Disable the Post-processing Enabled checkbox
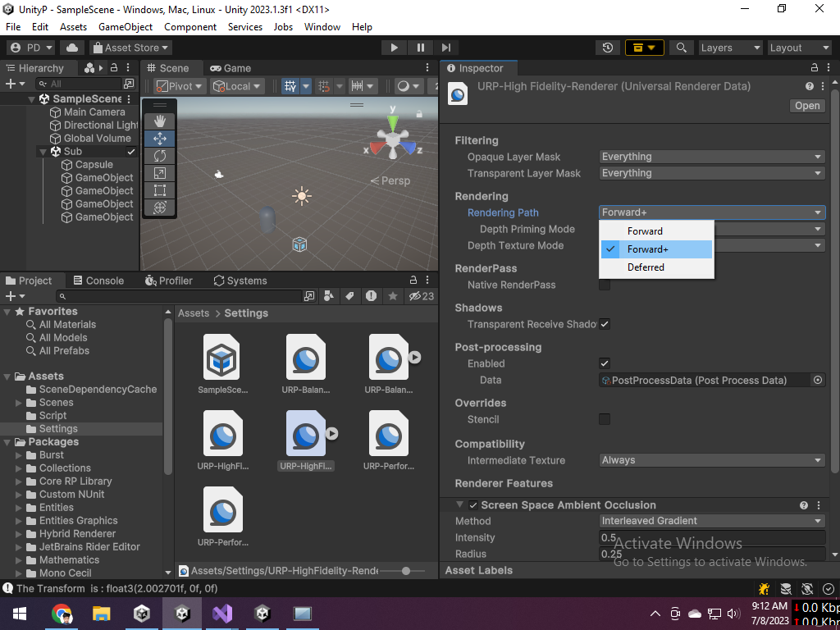840x630 pixels. click(605, 363)
